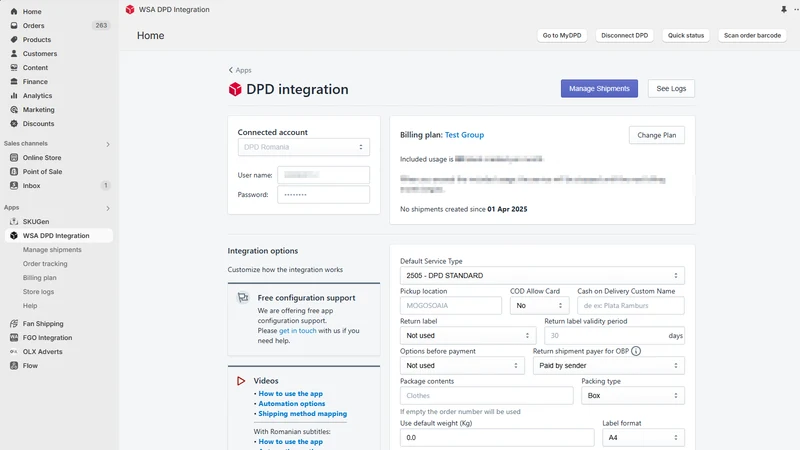
Task: Click the Inbox icon in the sidebar
Action: point(14,186)
